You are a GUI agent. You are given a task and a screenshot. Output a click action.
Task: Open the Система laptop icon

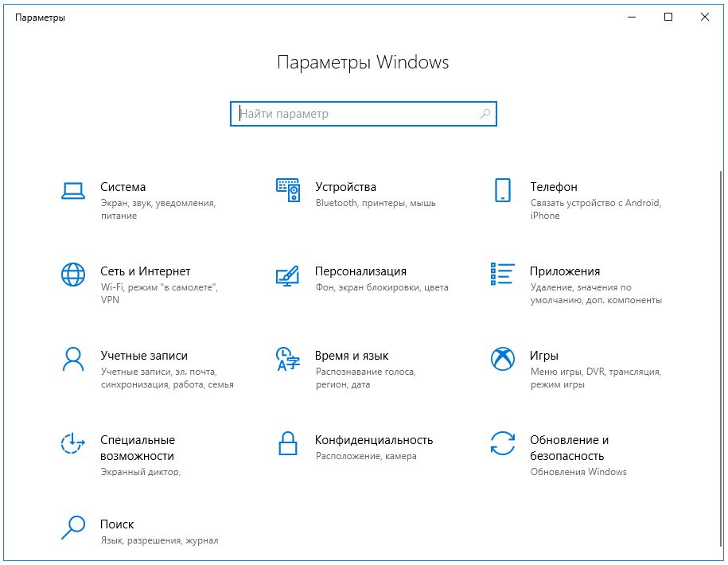pyautogui.click(x=73, y=190)
